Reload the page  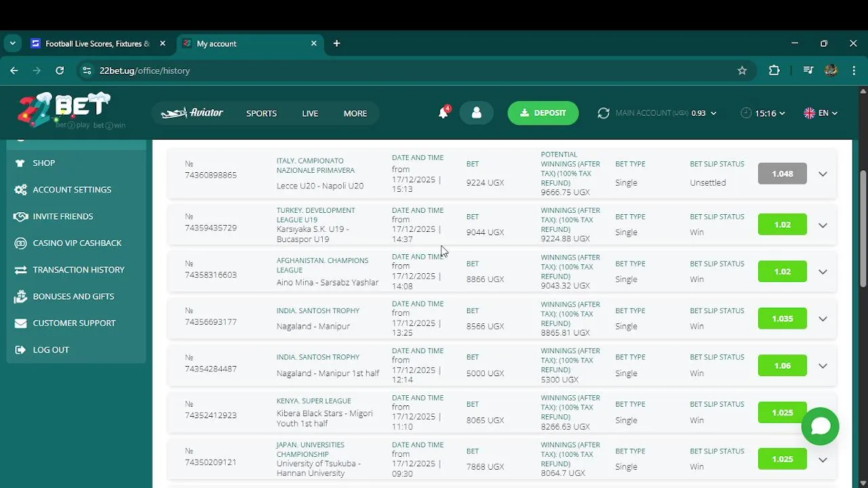60,70
